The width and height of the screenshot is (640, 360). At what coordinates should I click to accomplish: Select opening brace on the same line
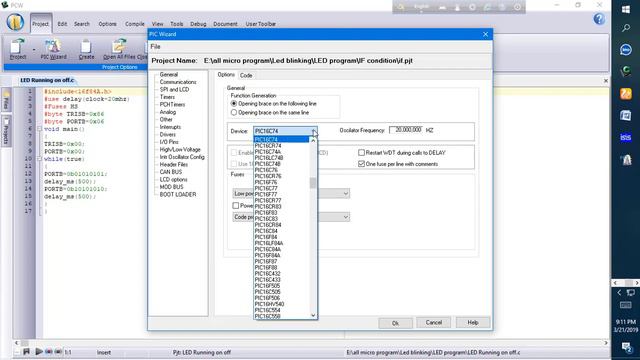[x=234, y=112]
